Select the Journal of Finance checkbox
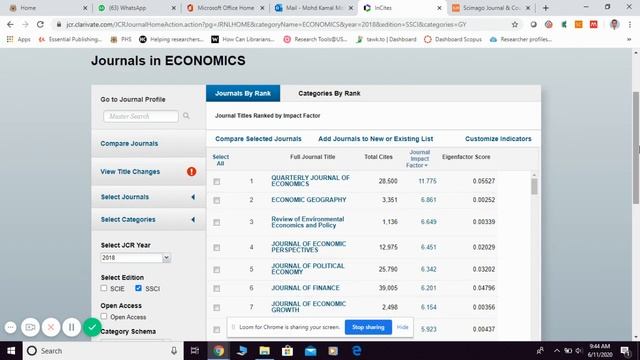Viewport: 640px width, 360px height. coord(217,289)
